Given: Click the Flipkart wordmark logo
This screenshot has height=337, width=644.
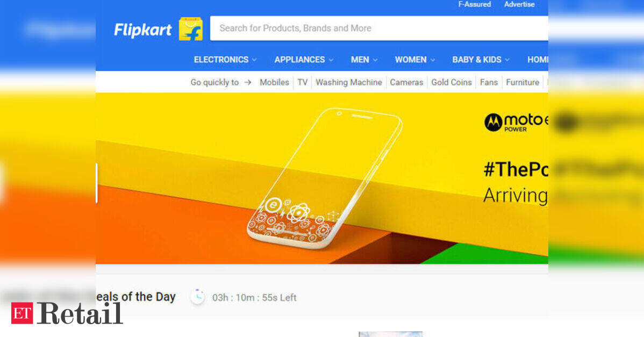Looking at the screenshot, I should click(142, 30).
